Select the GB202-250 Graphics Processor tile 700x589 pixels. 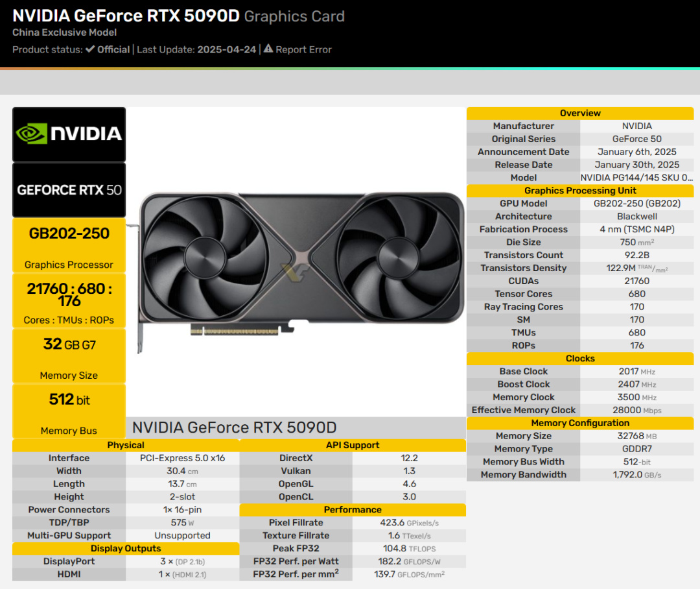coord(69,245)
